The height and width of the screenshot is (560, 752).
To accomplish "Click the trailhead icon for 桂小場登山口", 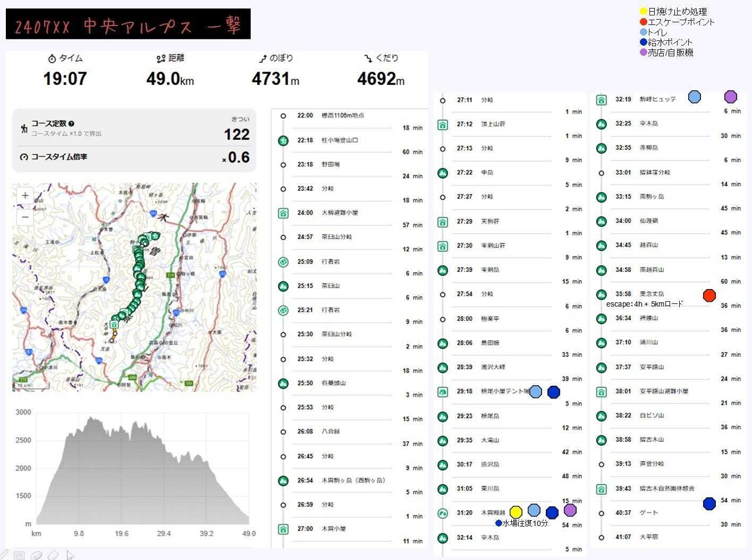I will [x=283, y=140].
